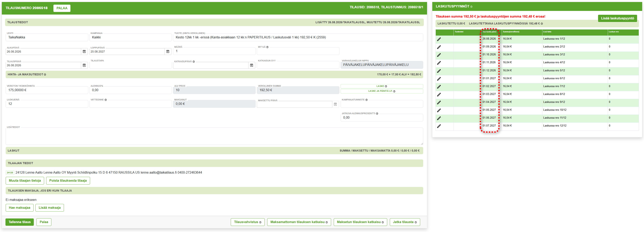Click Poista tilauksesta tilaaja
Image resolution: width=644 pixels, height=232 pixels.
(68, 180)
